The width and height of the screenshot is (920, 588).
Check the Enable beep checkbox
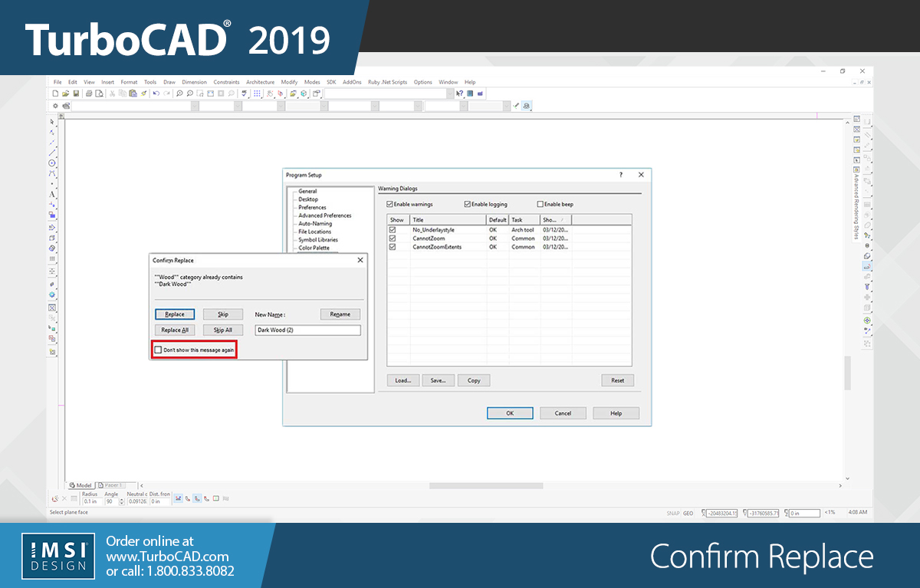pyautogui.click(x=540, y=204)
